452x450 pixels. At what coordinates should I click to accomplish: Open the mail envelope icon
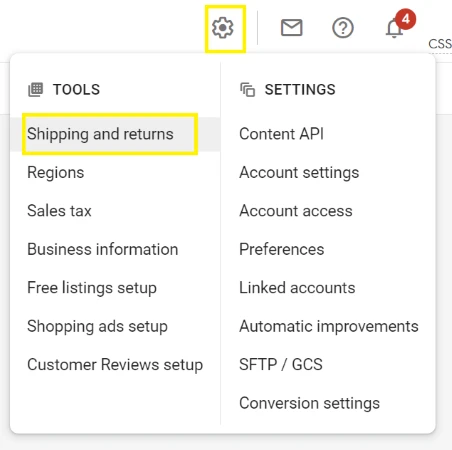pyautogui.click(x=292, y=27)
